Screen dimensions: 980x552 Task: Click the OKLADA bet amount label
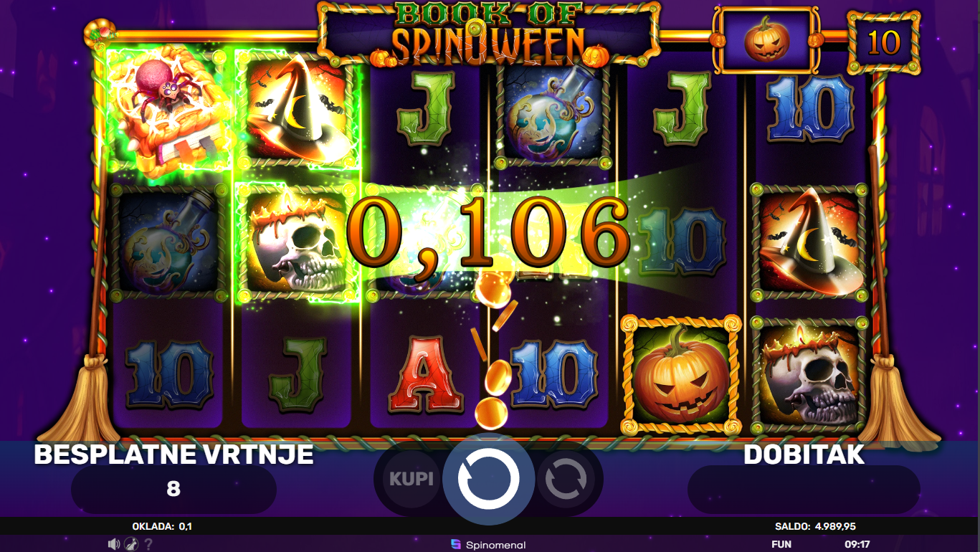(162, 526)
